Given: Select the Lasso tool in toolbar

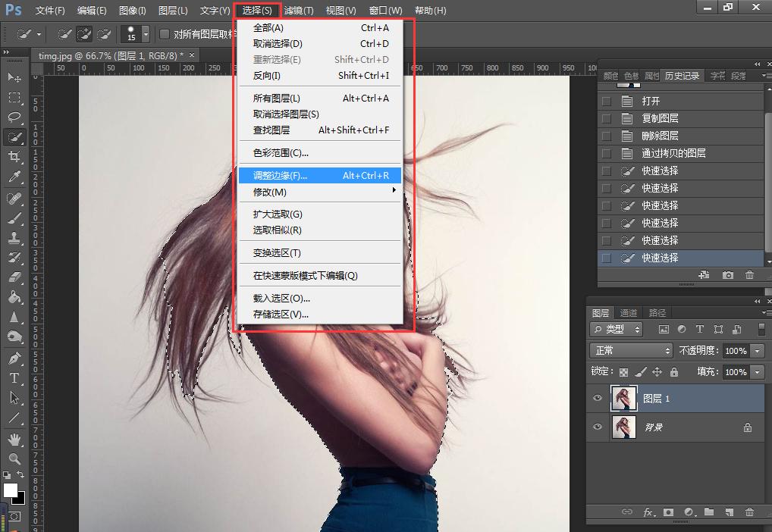Looking at the screenshot, I should point(14,117).
